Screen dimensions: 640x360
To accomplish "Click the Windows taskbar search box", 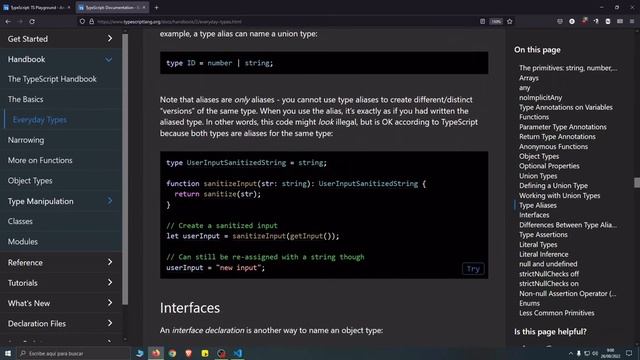I will point(73,353).
